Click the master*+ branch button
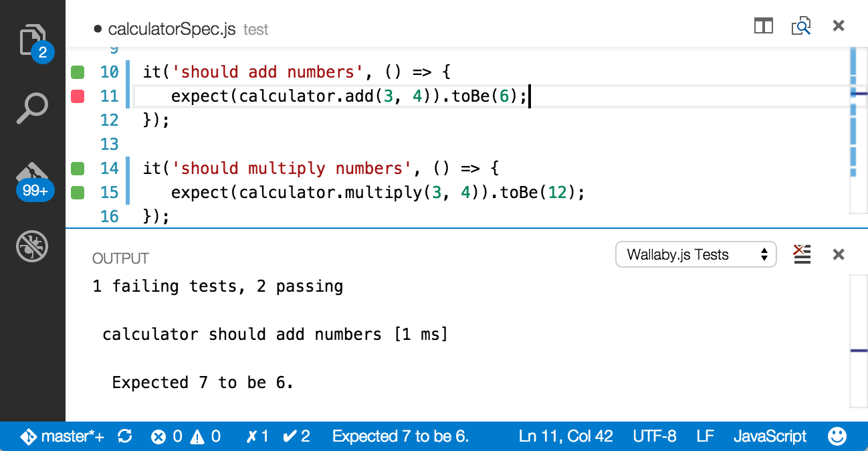This screenshot has height=451, width=868. pos(62,436)
